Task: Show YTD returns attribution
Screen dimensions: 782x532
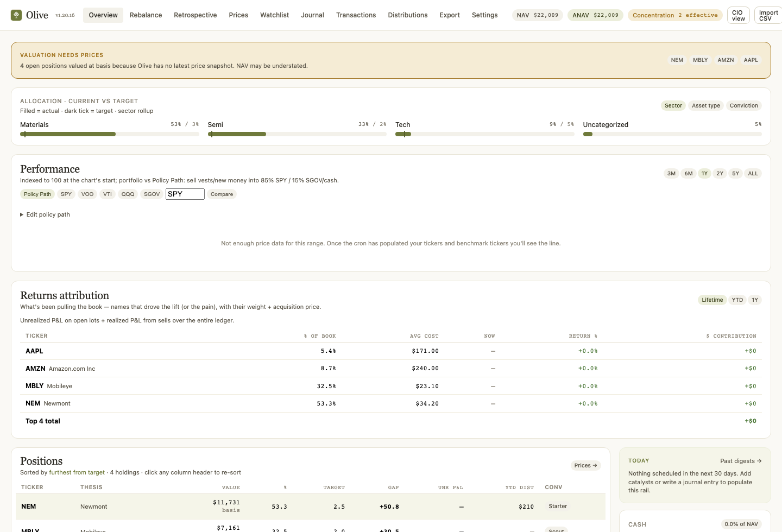Action: 737,300
